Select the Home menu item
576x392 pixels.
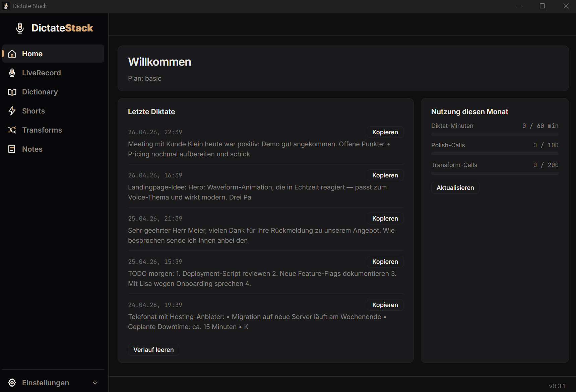point(53,54)
